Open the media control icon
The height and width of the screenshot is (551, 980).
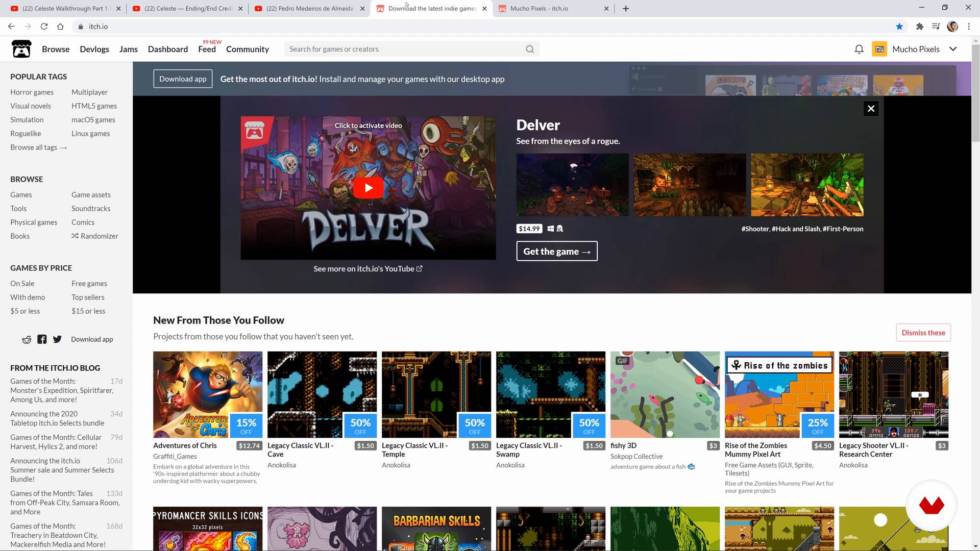[936, 27]
